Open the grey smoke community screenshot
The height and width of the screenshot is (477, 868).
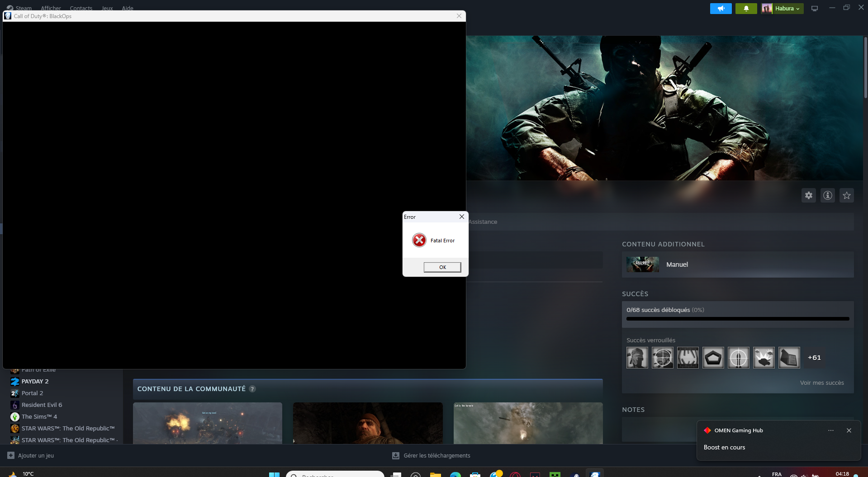click(x=528, y=423)
